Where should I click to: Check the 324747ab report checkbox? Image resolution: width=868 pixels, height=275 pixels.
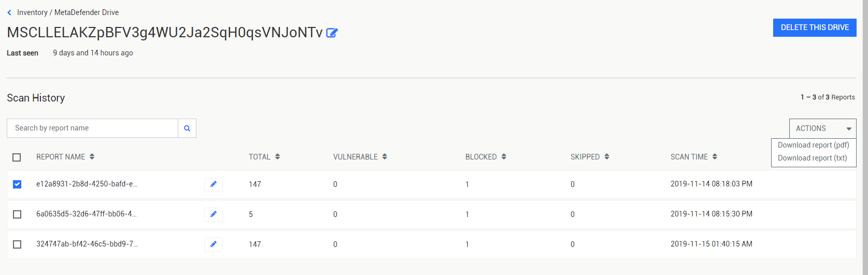17,244
